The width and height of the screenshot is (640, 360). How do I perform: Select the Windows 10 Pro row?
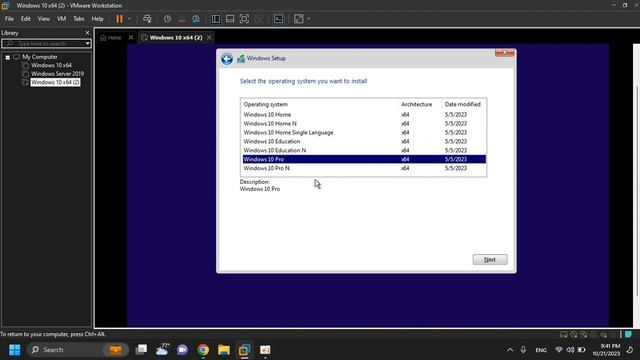point(364,159)
